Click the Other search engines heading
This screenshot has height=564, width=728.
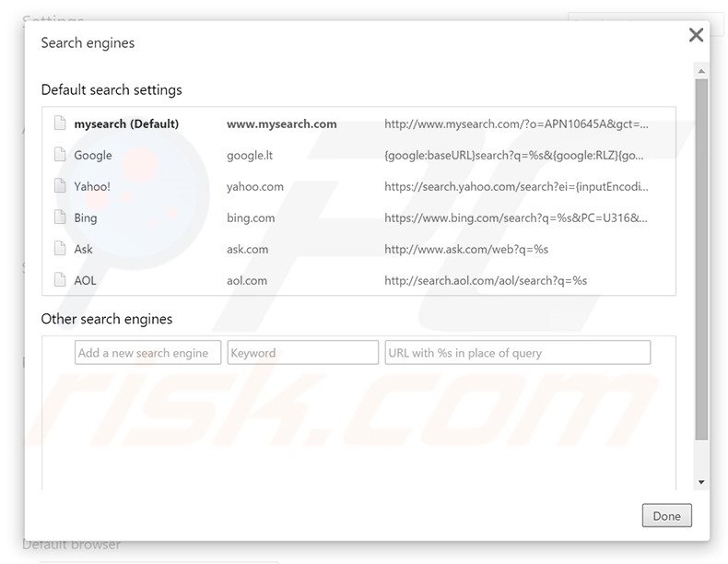pos(107,319)
